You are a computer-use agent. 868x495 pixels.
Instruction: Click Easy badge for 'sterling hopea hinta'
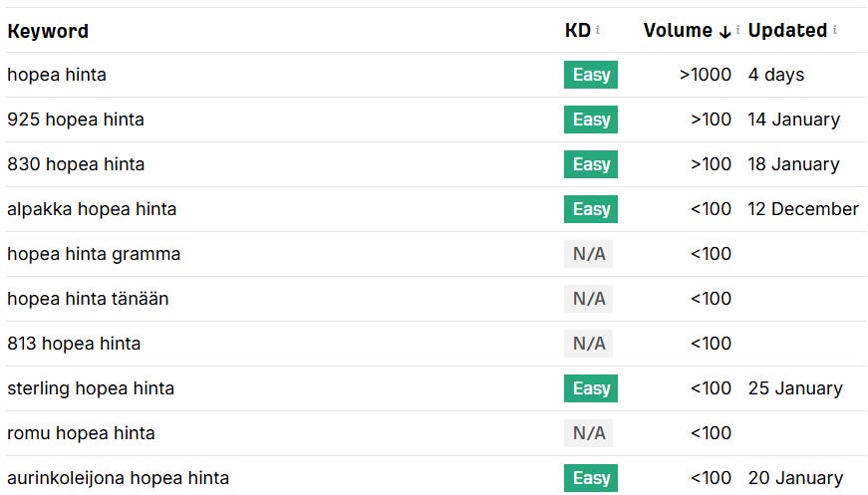(591, 388)
